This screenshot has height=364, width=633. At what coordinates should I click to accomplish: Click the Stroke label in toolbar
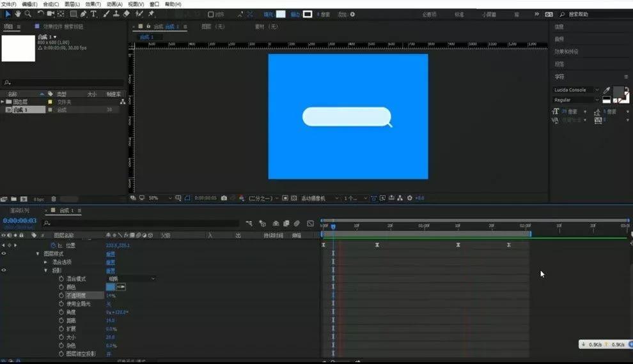(x=295, y=15)
